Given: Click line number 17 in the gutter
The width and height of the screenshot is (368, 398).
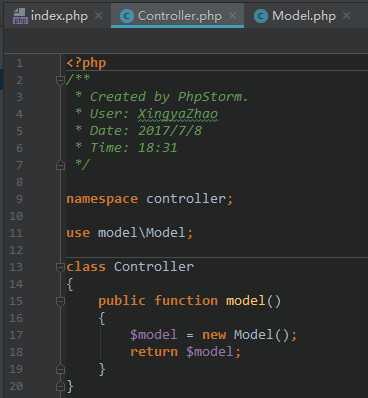Looking at the screenshot, I should pyautogui.click(x=16, y=335).
